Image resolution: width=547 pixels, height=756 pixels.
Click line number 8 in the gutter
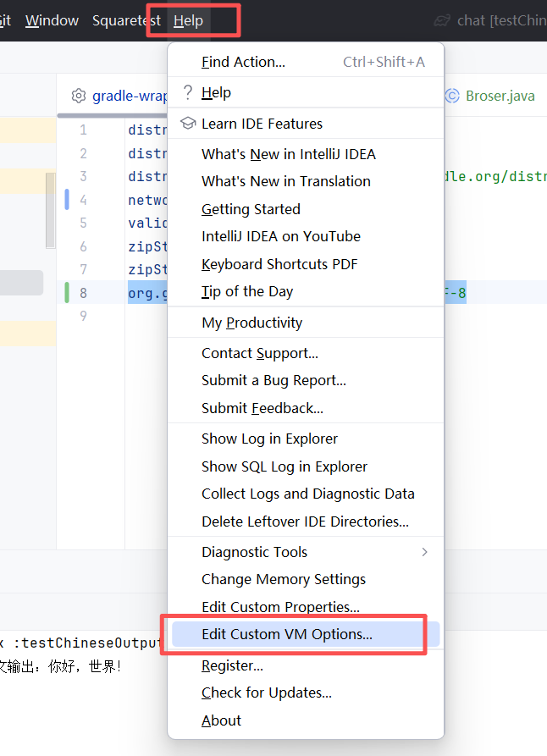pos(84,293)
